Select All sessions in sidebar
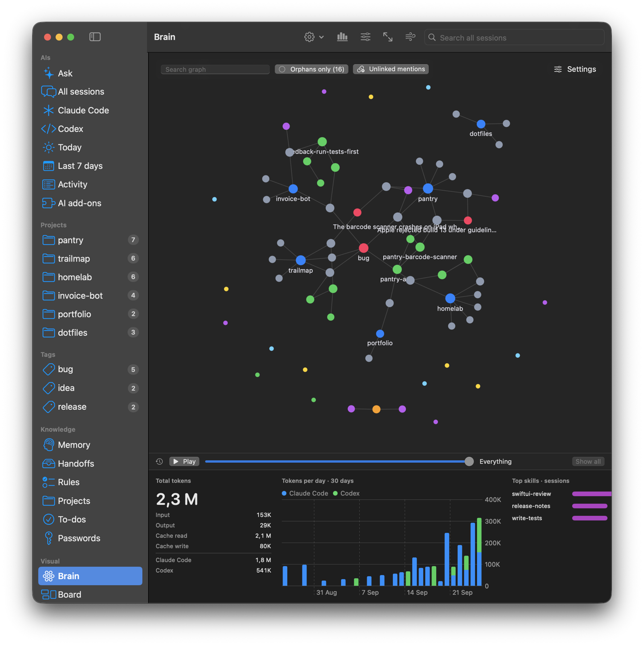Image resolution: width=644 pixels, height=646 pixels. pyautogui.click(x=90, y=92)
